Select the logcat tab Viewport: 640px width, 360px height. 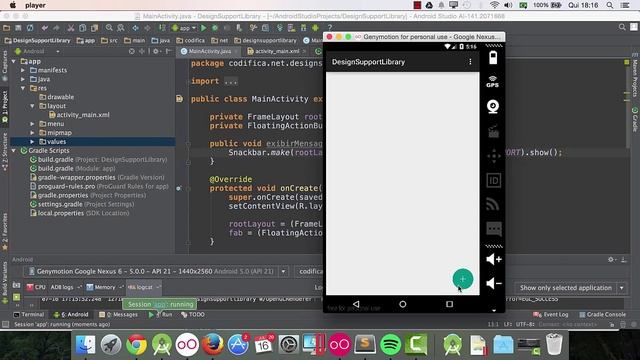143,287
